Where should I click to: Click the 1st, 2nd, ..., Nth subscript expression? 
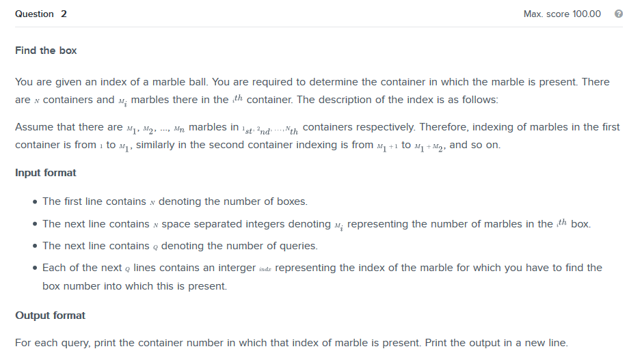click(x=270, y=130)
